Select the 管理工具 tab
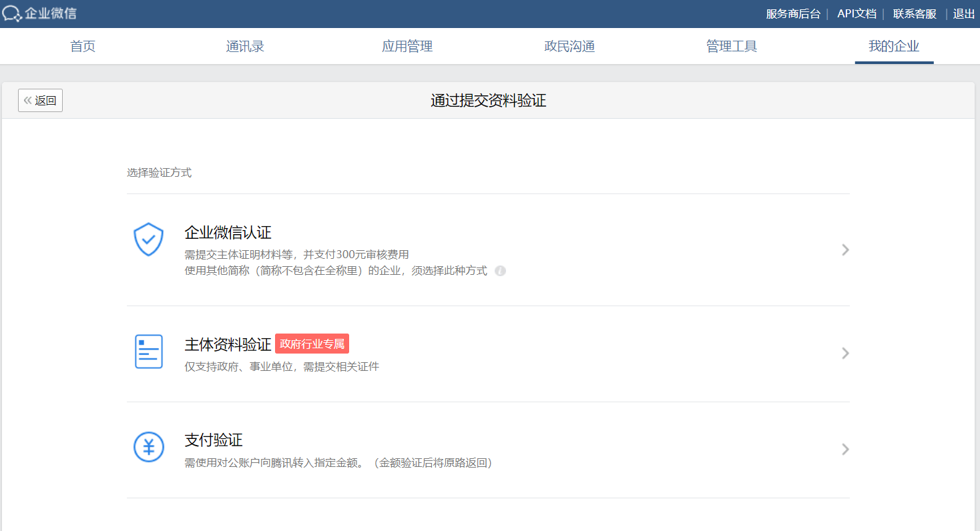Screen dimensions: 980x531 pos(732,47)
